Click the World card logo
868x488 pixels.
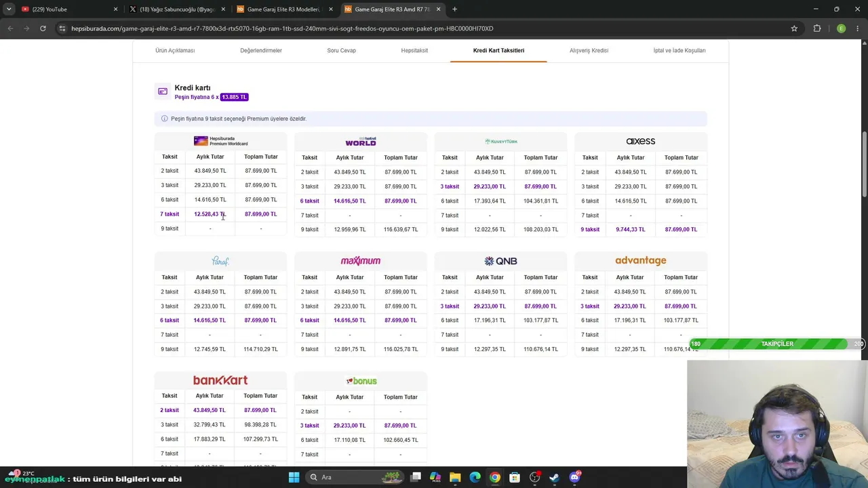pos(361,142)
